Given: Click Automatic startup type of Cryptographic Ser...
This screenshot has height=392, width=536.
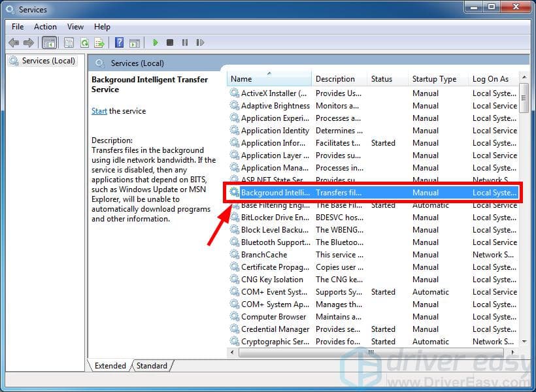Looking at the screenshot, I should [431, 342].
